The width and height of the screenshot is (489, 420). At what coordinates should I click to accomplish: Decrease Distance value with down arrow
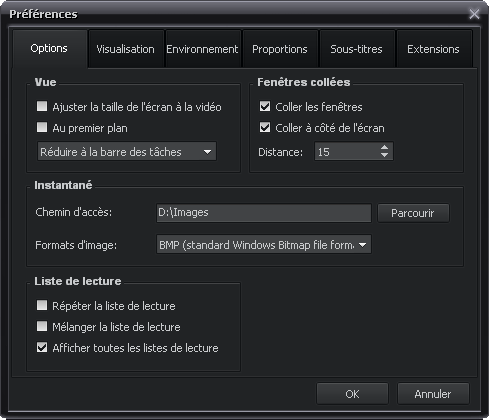pos(384,155)
